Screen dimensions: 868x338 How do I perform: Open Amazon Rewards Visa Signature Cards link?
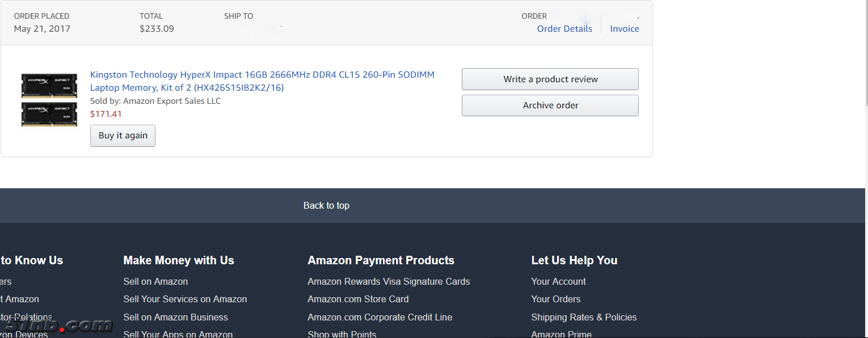[x=389, y=281]
